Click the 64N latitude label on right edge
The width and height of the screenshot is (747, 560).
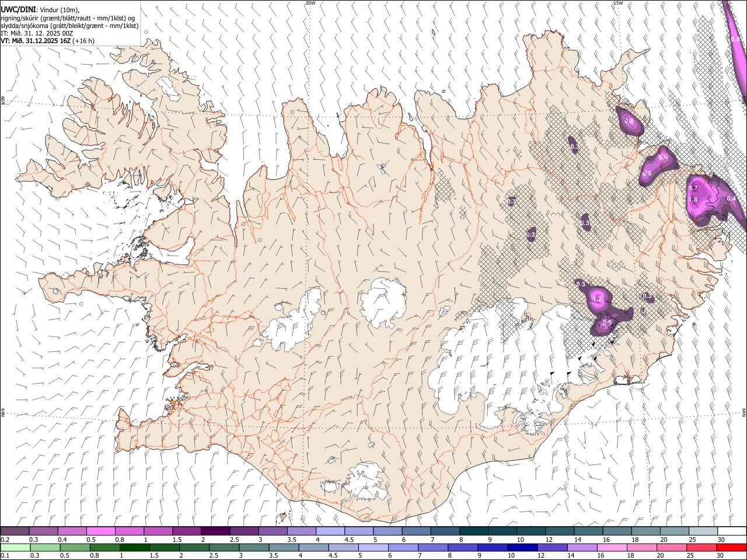(744, 412)
